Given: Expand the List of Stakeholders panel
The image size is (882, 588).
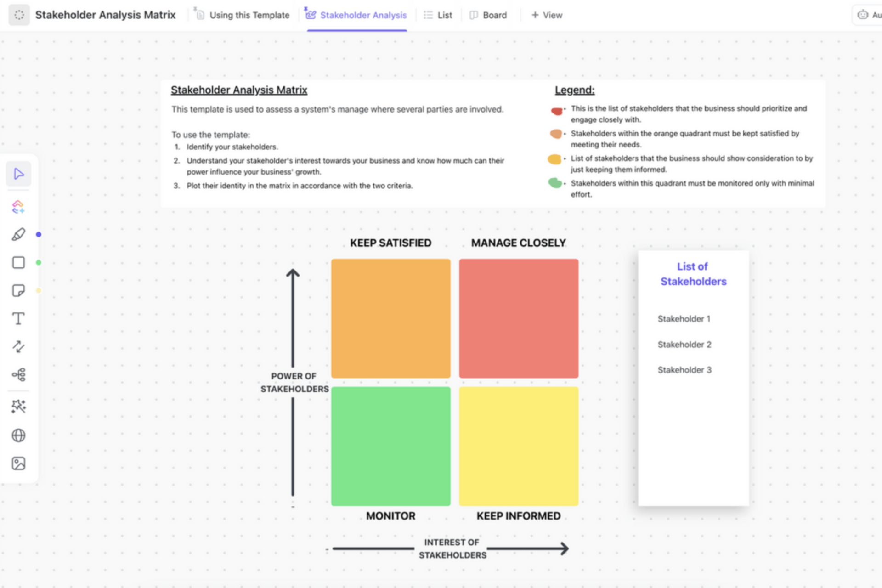Looking at the screenshot, I should click(694, 274).
